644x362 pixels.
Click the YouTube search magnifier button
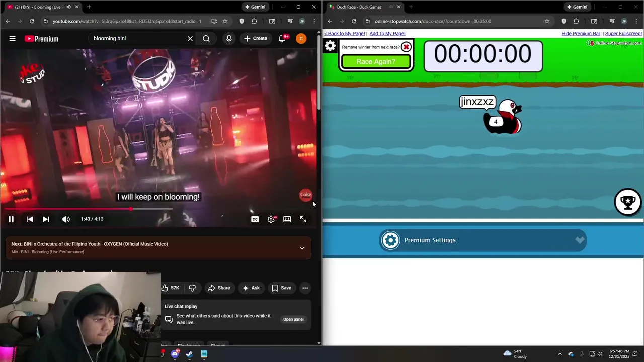[206, 39]
